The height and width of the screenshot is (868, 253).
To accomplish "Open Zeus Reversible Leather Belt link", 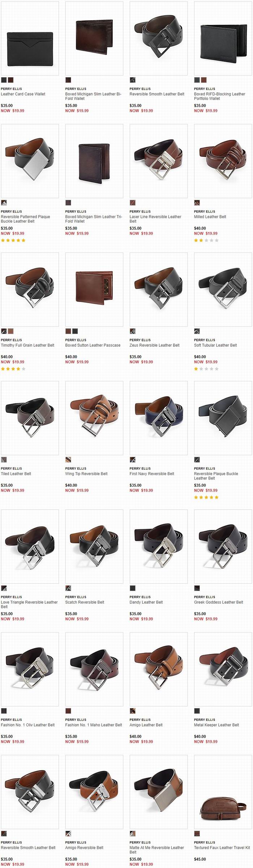I will pos(154,345).
